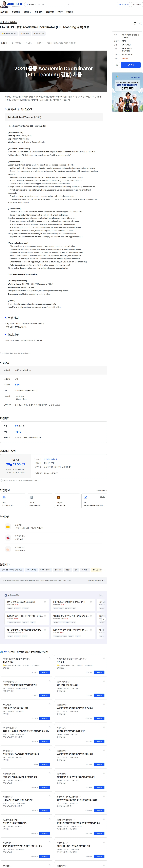The width and height of the screenshot is (143, 868).
Task: Open the 취업톡톡 menu
Action: (x=70, y=12)
